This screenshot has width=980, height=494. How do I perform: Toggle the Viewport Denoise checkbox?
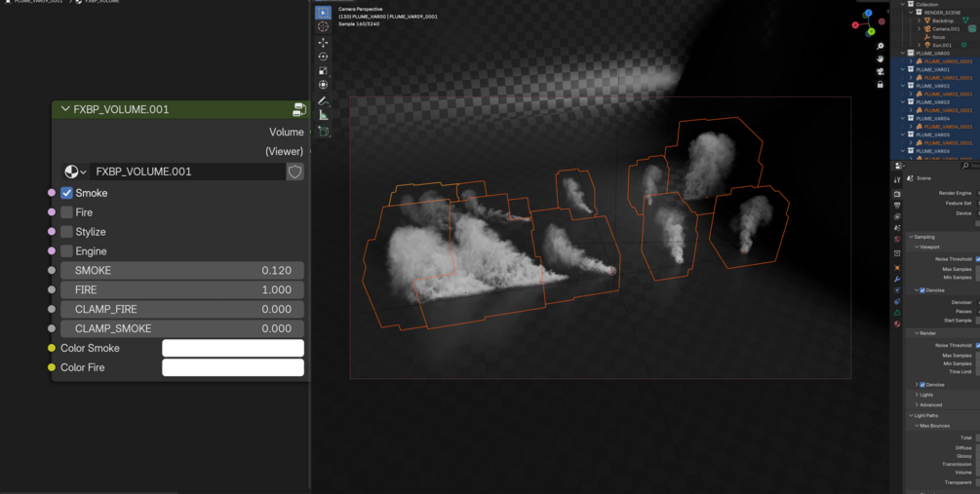[x=922, y=290]
